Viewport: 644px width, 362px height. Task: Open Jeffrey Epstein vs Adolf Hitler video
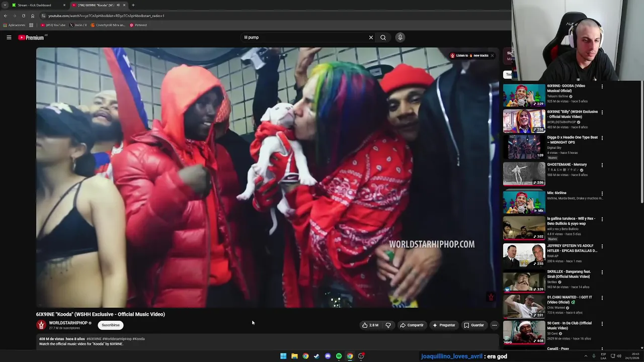524,255
